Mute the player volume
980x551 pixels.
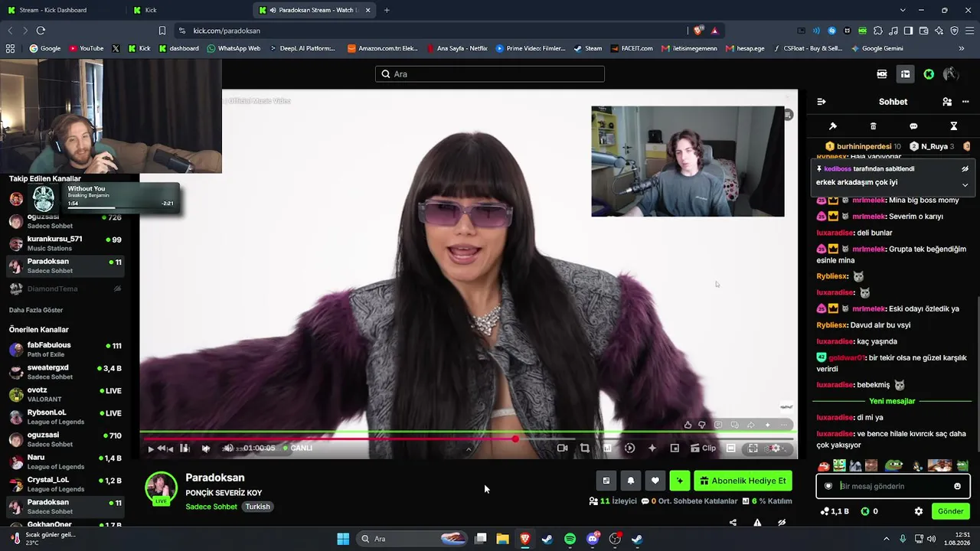[x=227, y=448]
